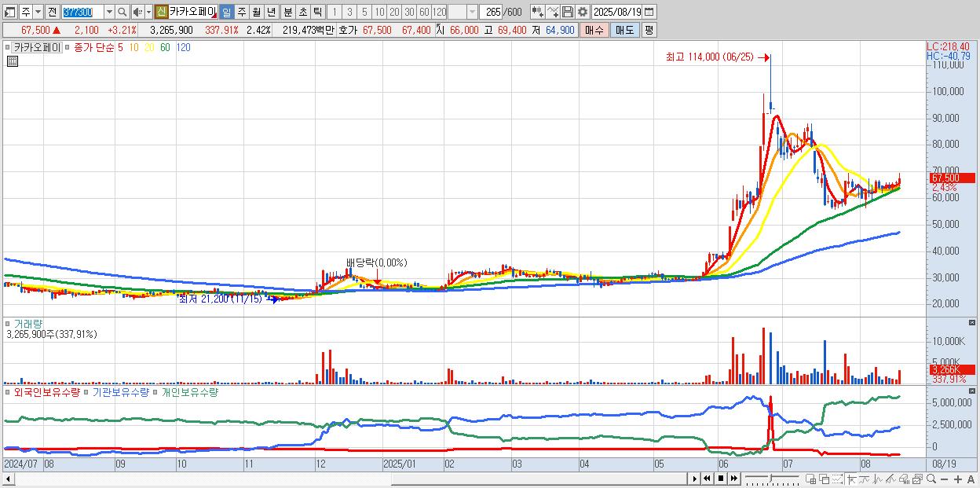Click the indicator add icon left of save
The image size is (980, 488).
536,12
